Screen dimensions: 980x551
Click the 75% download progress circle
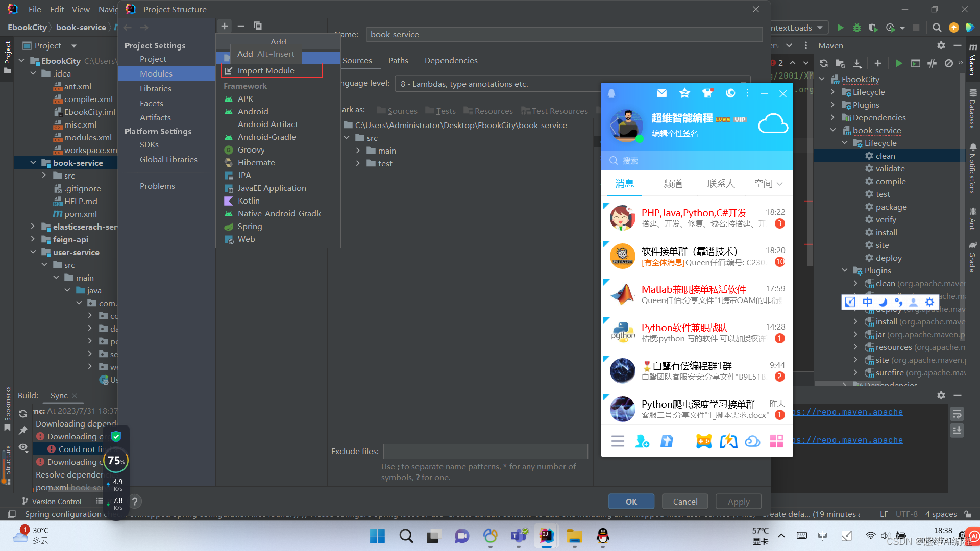coord(115,460)
